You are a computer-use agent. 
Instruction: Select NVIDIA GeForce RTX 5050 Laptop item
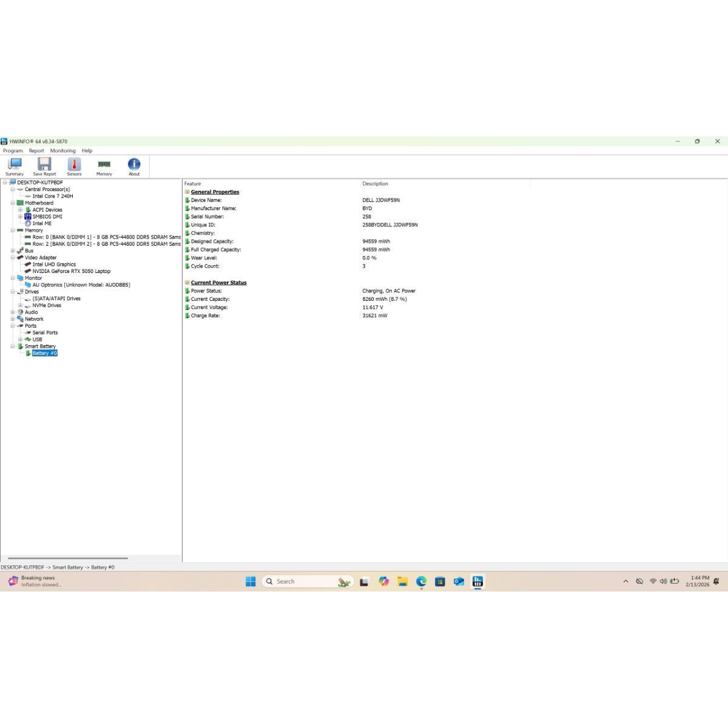(x=71, y=271)
